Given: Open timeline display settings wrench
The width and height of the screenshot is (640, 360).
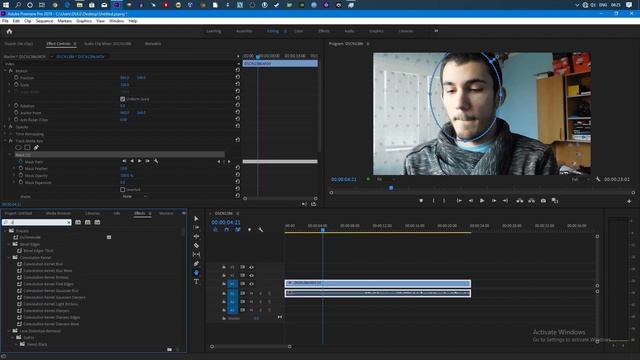Looking at the screenshot, I should [260, 230].
